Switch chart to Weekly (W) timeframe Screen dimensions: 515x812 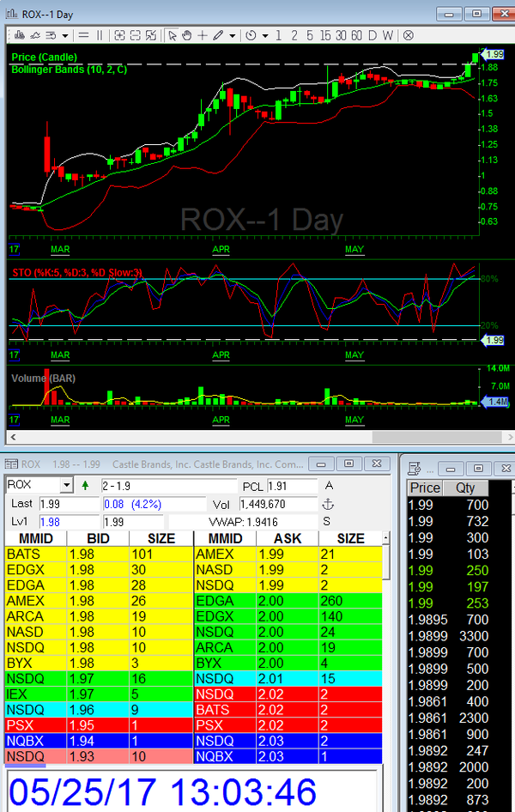(x=388, y=35)
